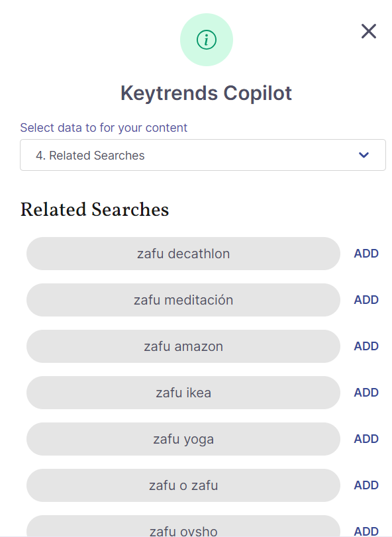The height and width of the screenshot is (537, 392).
Task: Add zafu o zafu keyword
Action: 366,485
